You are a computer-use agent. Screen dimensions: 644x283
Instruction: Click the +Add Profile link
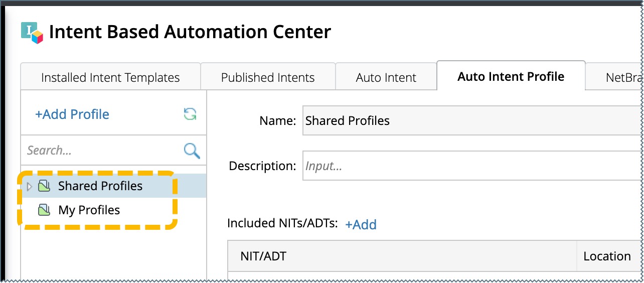coord(72,114)
